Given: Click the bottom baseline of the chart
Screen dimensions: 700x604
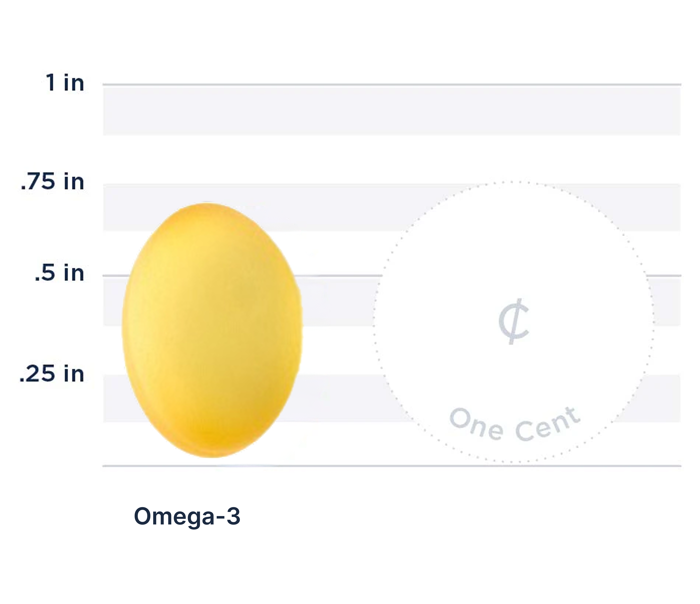Looking at the screenshot, I should 392,466.
